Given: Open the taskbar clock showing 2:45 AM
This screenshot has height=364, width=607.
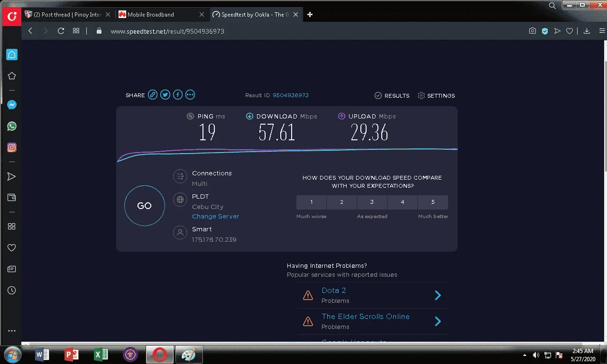Looking at the screenshot, I should pyautogui.click(x=583, y=355).
